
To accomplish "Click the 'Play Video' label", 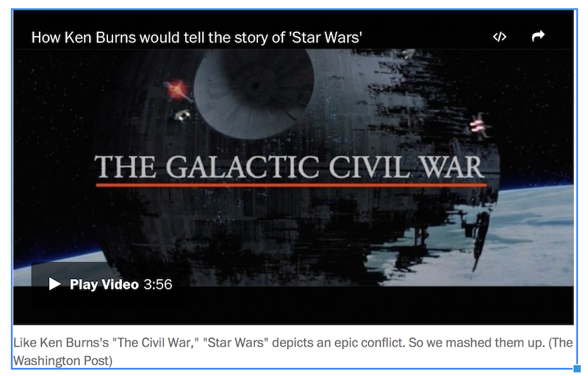I will [x=104, y=285].
